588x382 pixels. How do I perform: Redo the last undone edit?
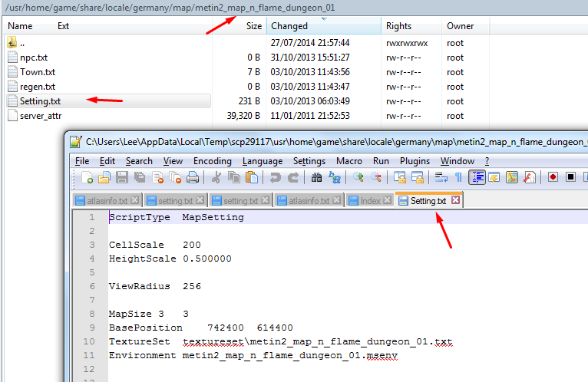[x=293, y=177]
